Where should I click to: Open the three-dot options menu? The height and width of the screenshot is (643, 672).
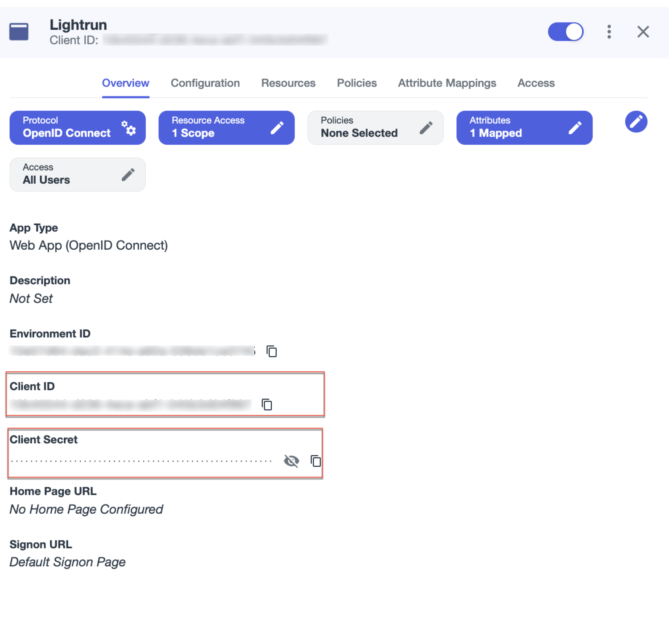[x=609, y=32]
